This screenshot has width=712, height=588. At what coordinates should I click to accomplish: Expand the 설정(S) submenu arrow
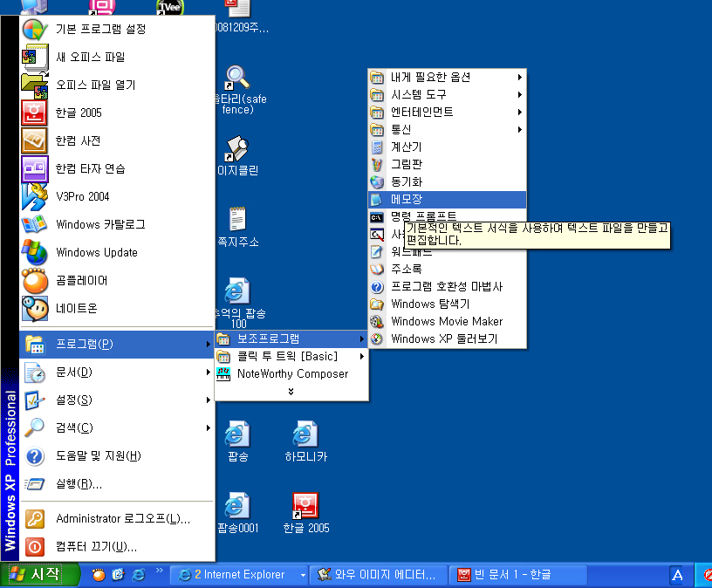209,400
